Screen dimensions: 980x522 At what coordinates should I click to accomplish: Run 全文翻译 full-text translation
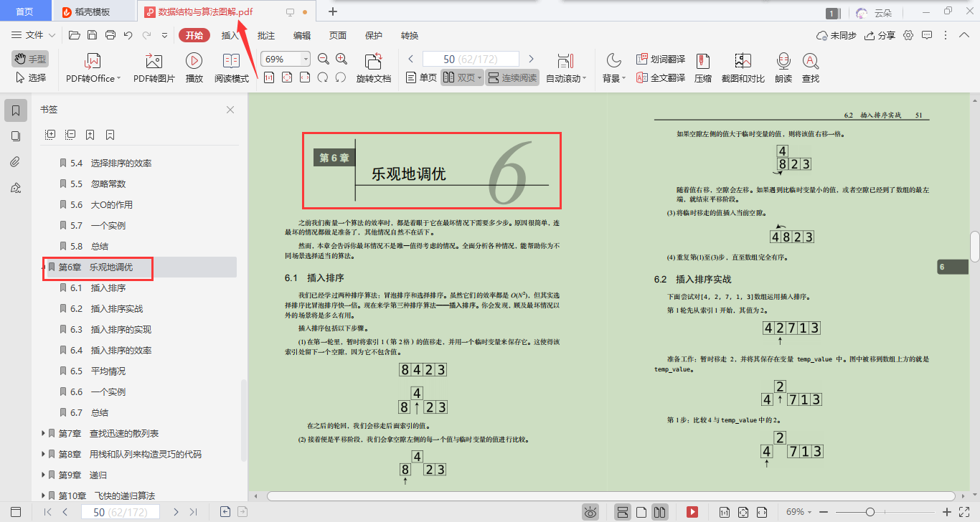click(661, 77)
